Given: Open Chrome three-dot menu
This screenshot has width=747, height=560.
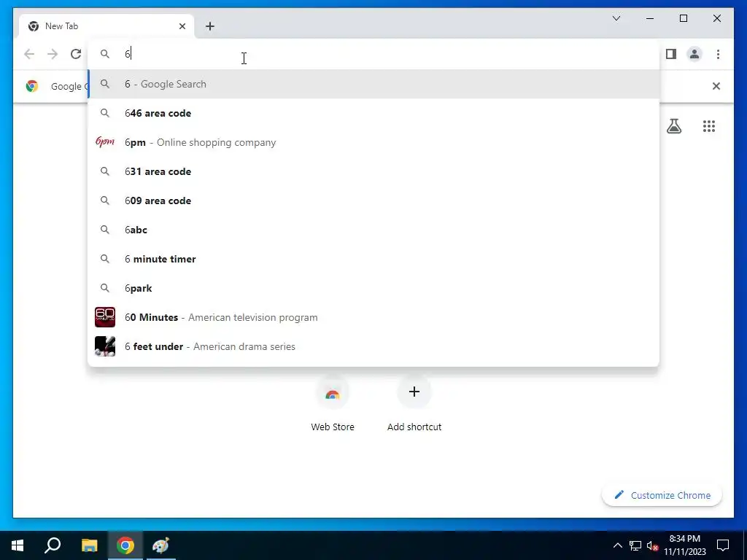Looking at the screenshot, I should 718,54.
